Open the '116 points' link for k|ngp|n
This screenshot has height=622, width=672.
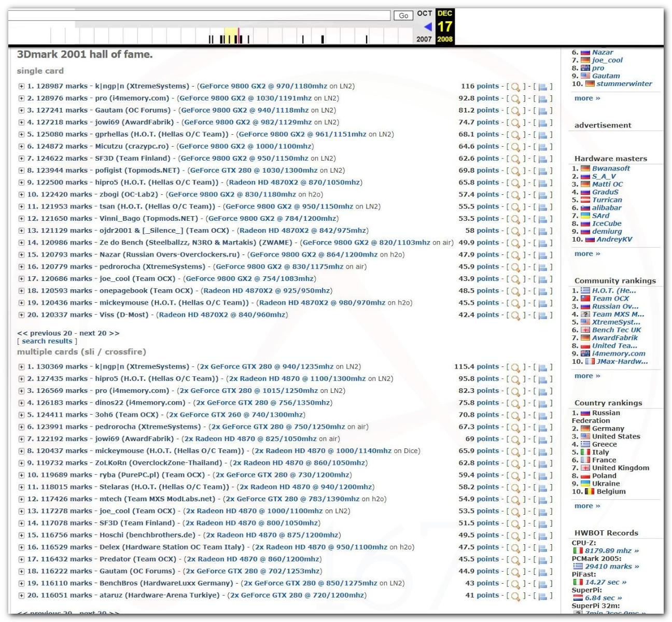[480, 87]
